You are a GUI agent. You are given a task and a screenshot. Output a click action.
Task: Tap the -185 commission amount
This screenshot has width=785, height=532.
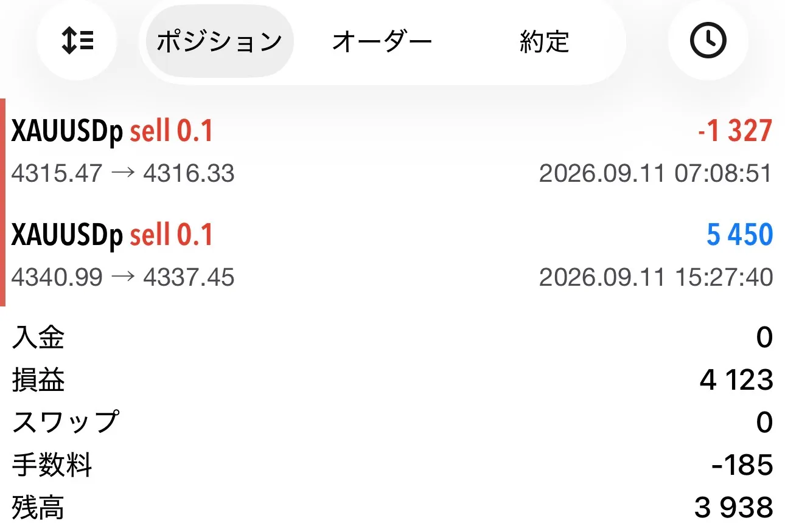tap(742, 466)
